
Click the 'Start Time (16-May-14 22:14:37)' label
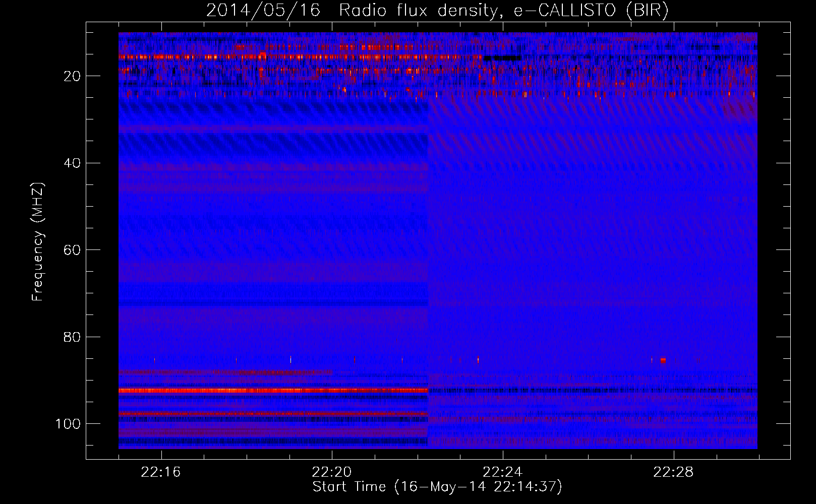click(437, 487)
